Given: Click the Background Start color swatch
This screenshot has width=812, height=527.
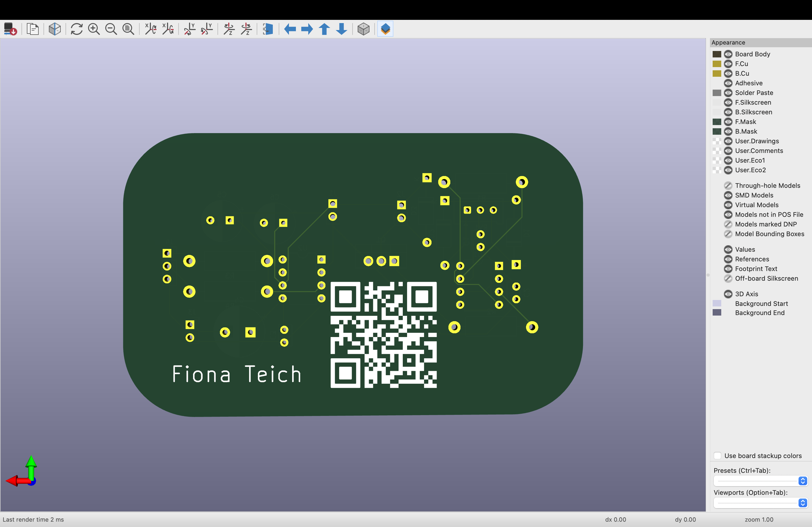Looking at the screenshot, I should click(717, 303).
